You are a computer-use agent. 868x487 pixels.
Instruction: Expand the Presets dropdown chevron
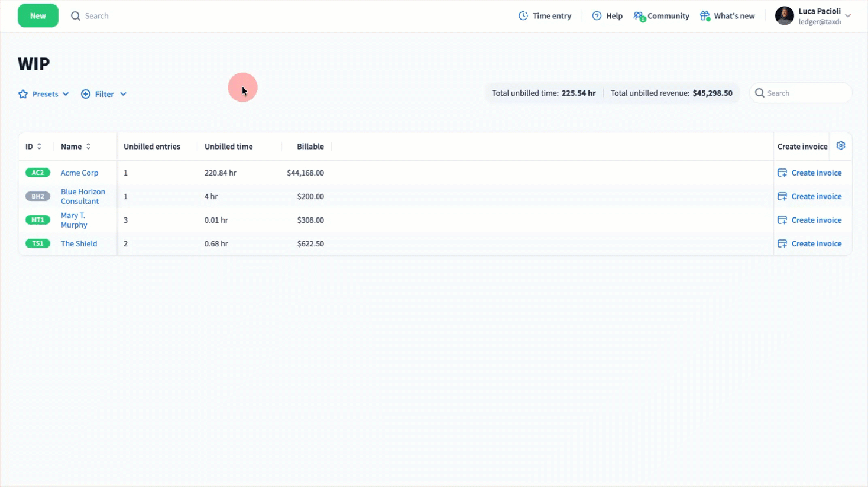pos(66,94)
